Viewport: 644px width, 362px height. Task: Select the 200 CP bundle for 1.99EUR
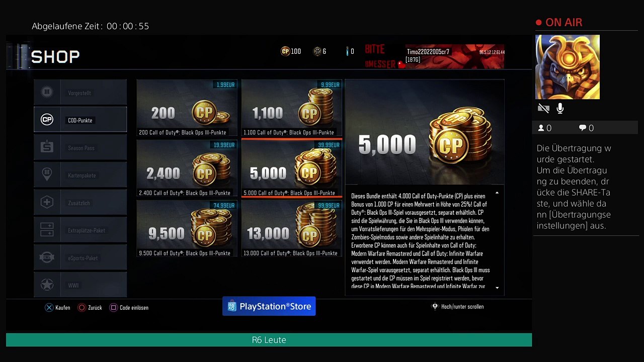[x=187, y=108]
